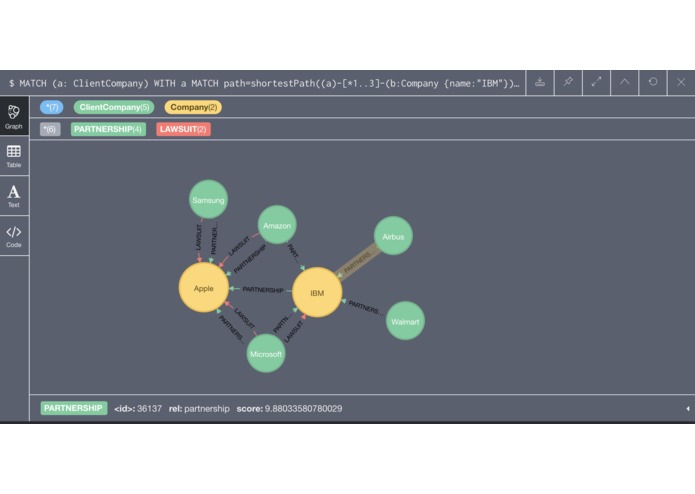This screenshot has width=695, height=494.
Task: Select the Walmart node
Action: pyautogui.click(x=405, y=321)
